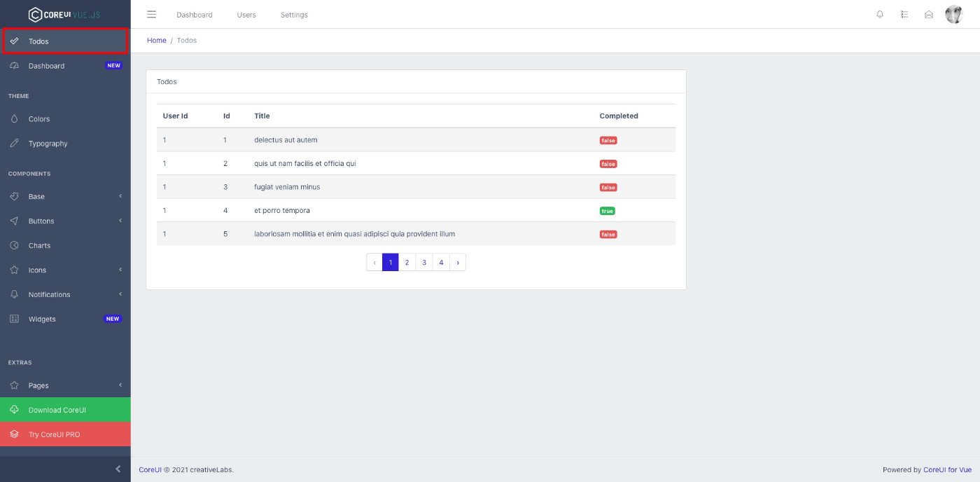Click the NEW badge next to Dashboard
Image resolution: width=980 pixels, height=482 pixels.
coord(113,66)
